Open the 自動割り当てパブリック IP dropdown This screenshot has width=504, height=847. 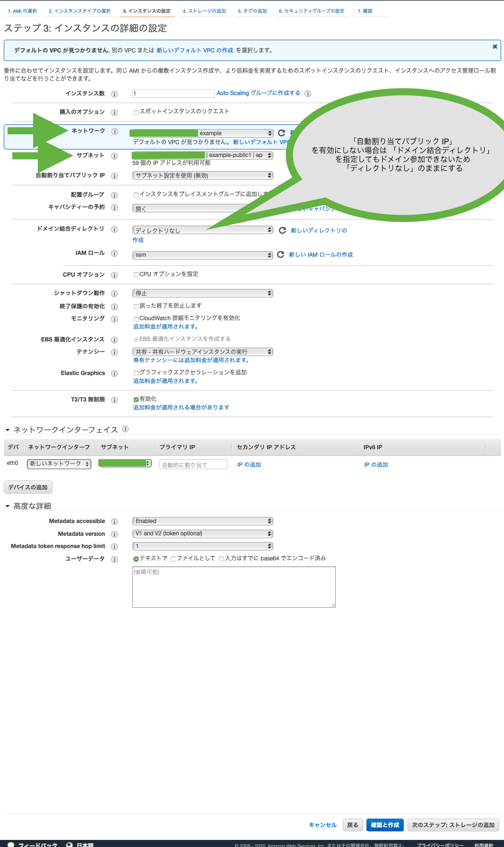pos(202,175)
